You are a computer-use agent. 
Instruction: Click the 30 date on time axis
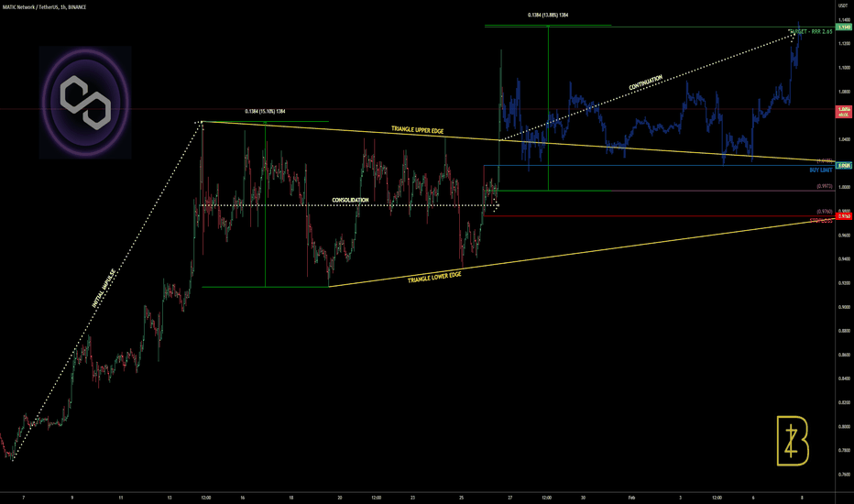point(583,498)
